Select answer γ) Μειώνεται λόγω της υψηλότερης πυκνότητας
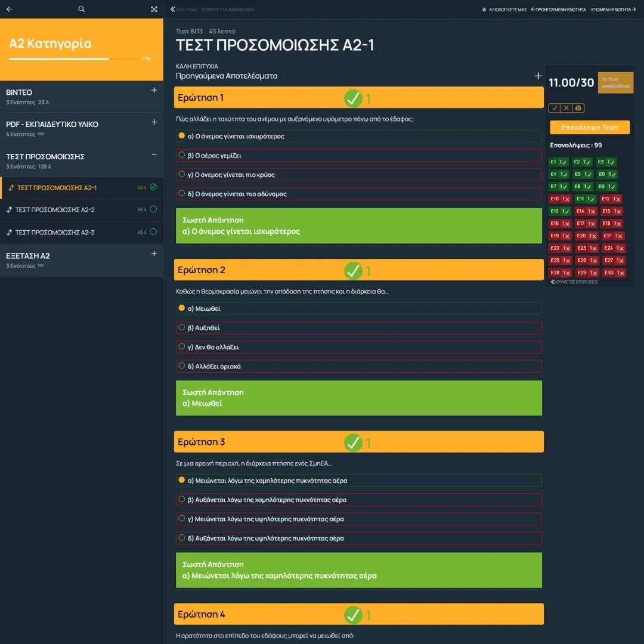644x644 pixels. pos(358,519)
